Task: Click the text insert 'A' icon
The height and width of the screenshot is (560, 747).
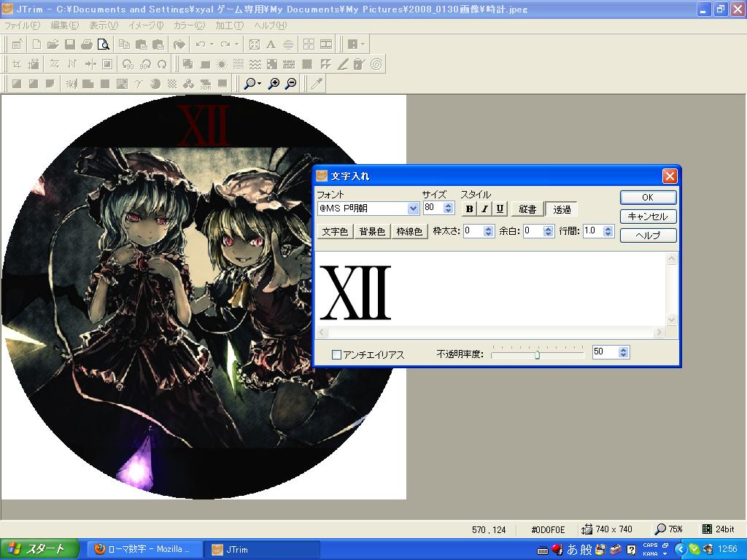Action: pyautogui.click(x=271, y=44)
